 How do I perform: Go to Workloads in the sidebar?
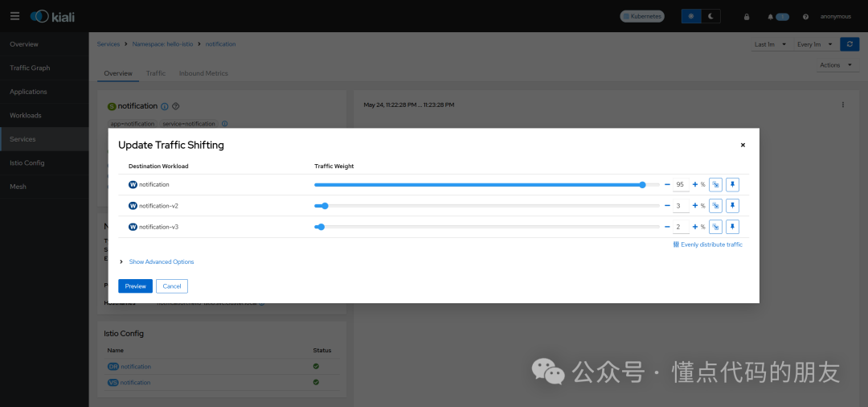point(44,115)
